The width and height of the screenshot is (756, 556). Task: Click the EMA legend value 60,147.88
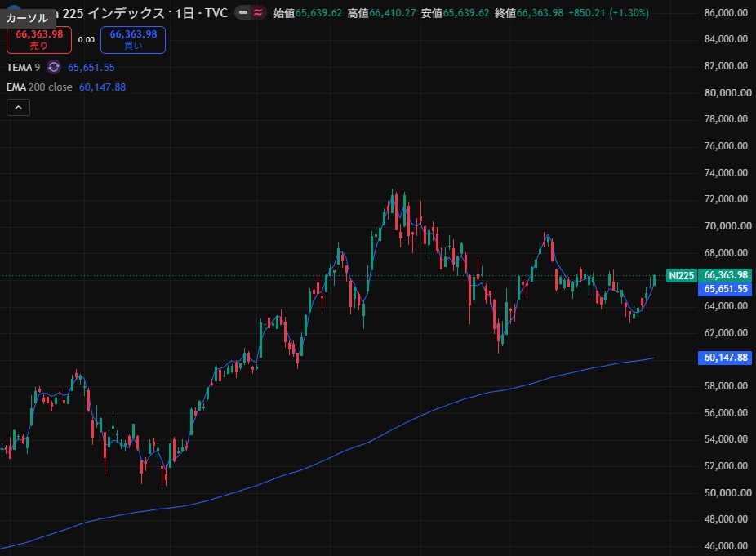click(102, 87)
